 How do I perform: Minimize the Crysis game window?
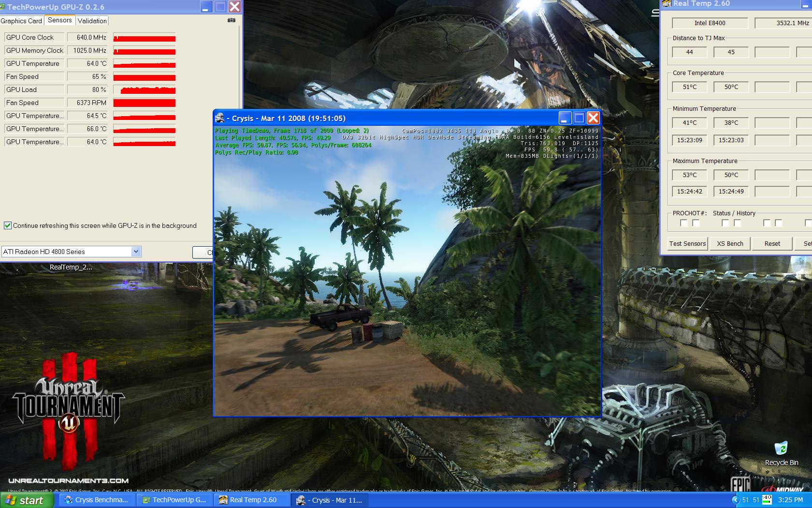pyautogui.click(x=565, y=118)
